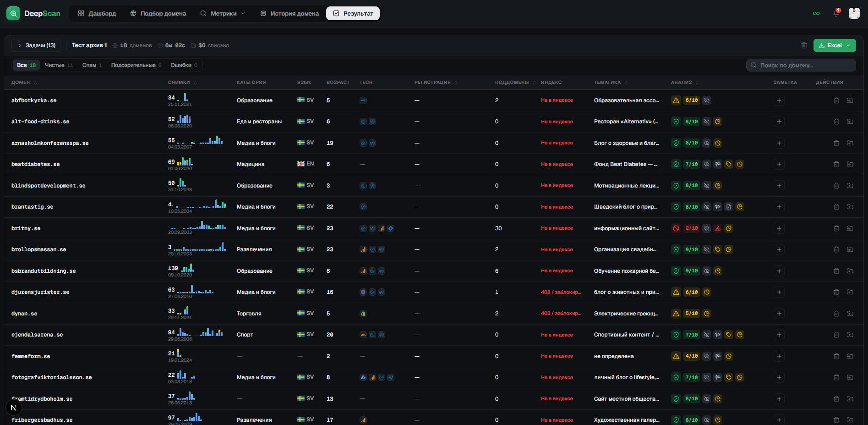Expand the Задачи (13) panel
The image size is (868, 425).
click(x=36, y=45)
